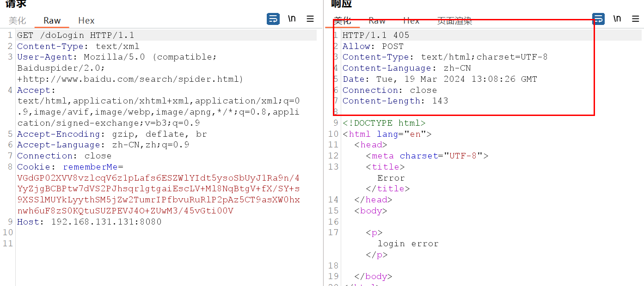644x286 pixels.
Task: Click the Accept-Encoding: gzip, deflate, br line
Action: pos(112,134)
